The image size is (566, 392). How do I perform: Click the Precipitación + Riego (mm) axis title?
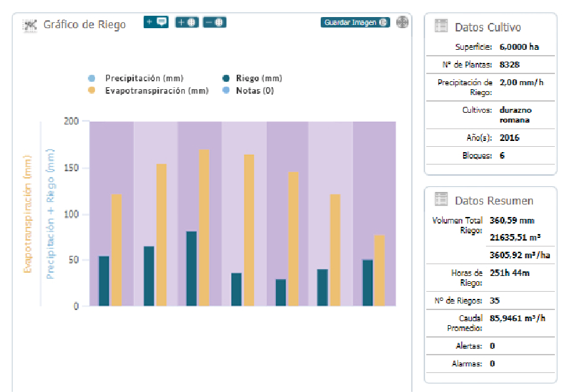pos(51,214)
